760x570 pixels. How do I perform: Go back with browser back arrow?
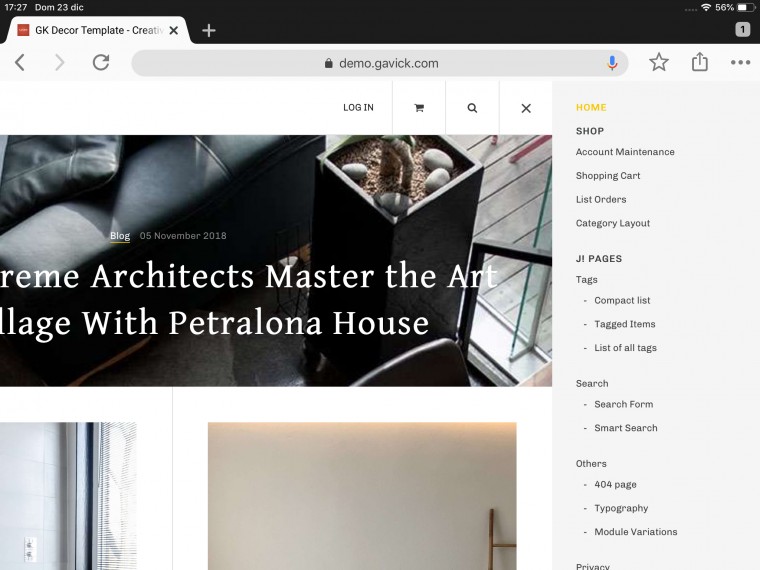[x=20, y=63]
